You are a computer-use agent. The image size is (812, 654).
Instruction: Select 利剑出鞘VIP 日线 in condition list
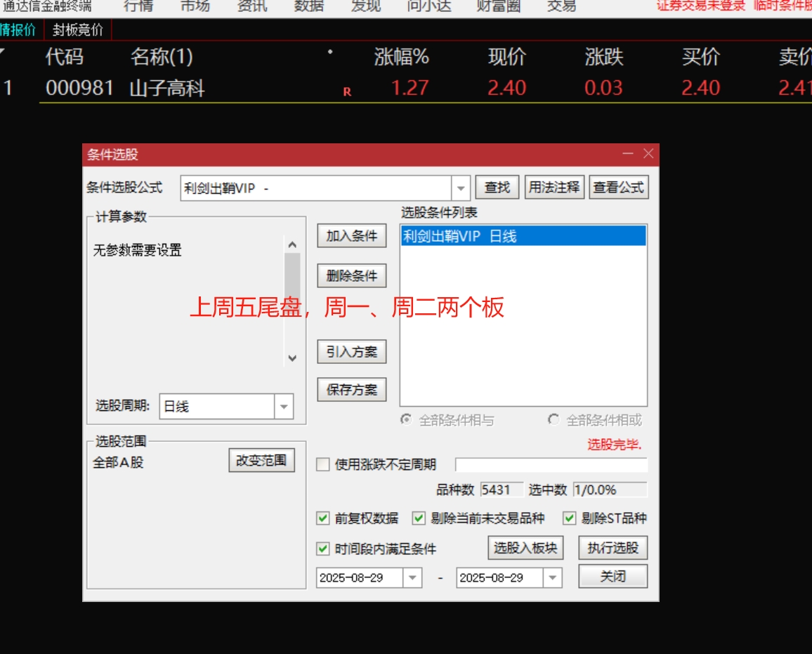(523, 236)
